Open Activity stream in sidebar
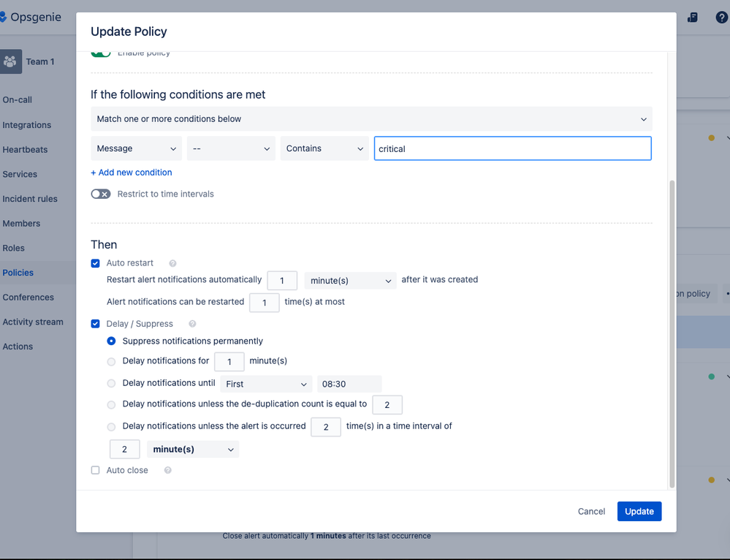This screenshot has width=730, height=560. (33, 322)
